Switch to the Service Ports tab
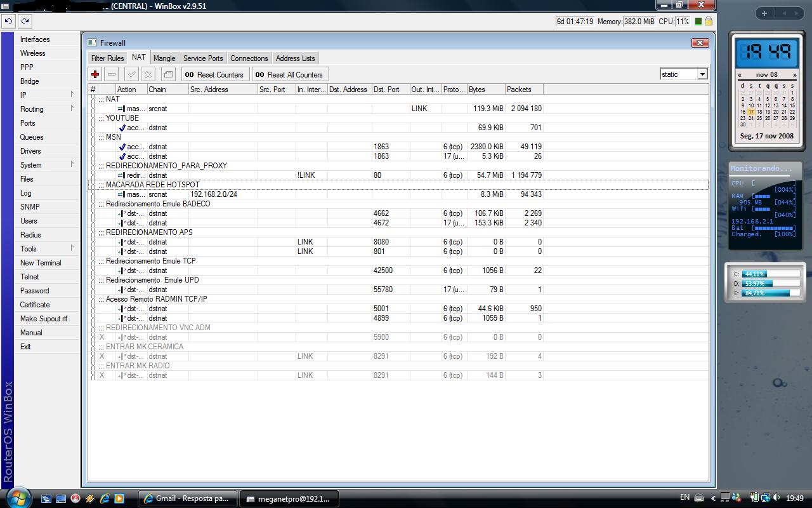Image resolution: width=812 pixels, height=508 pixels. point(203,58)
